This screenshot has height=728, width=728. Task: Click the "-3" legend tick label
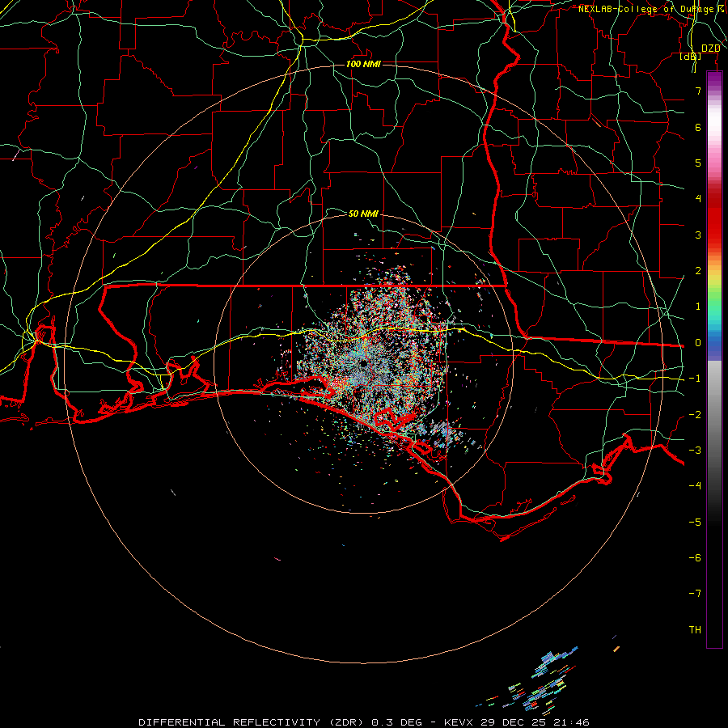tap(695, 451)
